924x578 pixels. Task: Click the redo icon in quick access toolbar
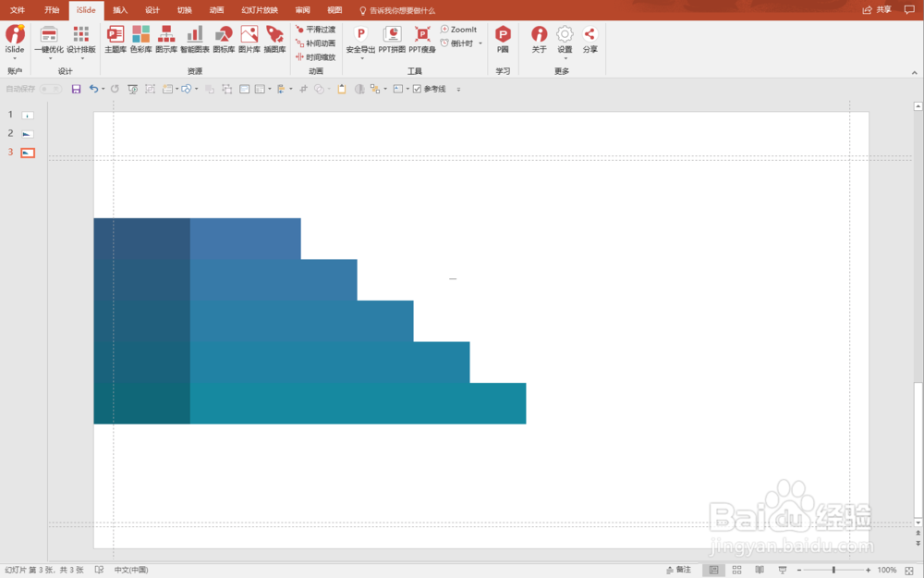tap(115, 89)
